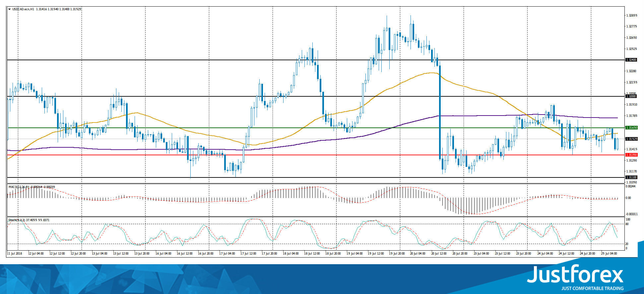Click the 16 Jul 20:00 time label
Screen dimensions: 644x294
coord(206,254)
